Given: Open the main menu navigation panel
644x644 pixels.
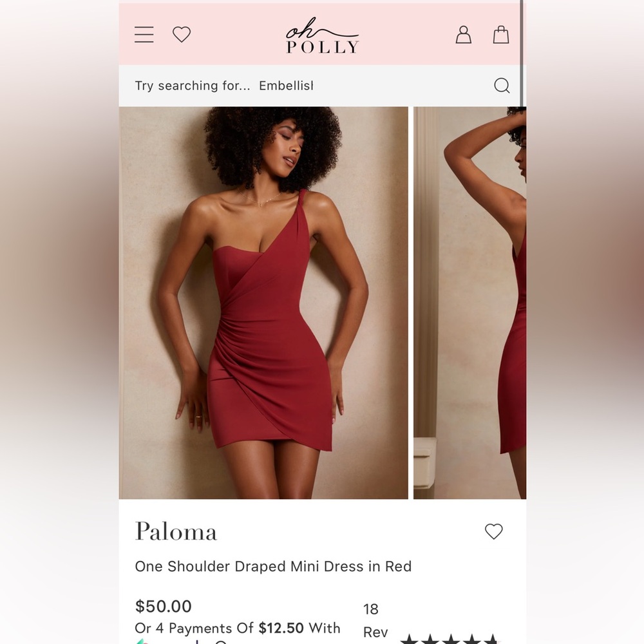Looking at the screenshot, I should coord(144,35).
